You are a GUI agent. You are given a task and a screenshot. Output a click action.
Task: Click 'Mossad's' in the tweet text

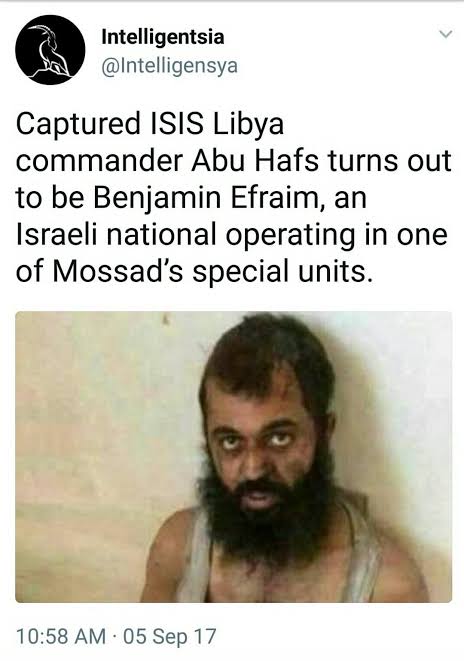click(118, 271)
